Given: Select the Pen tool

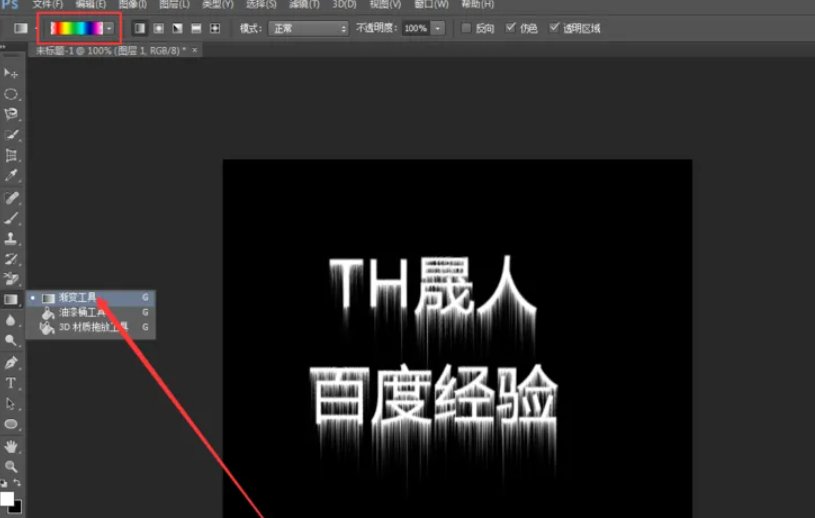Looking at the screenshot, I should (10, 362).
